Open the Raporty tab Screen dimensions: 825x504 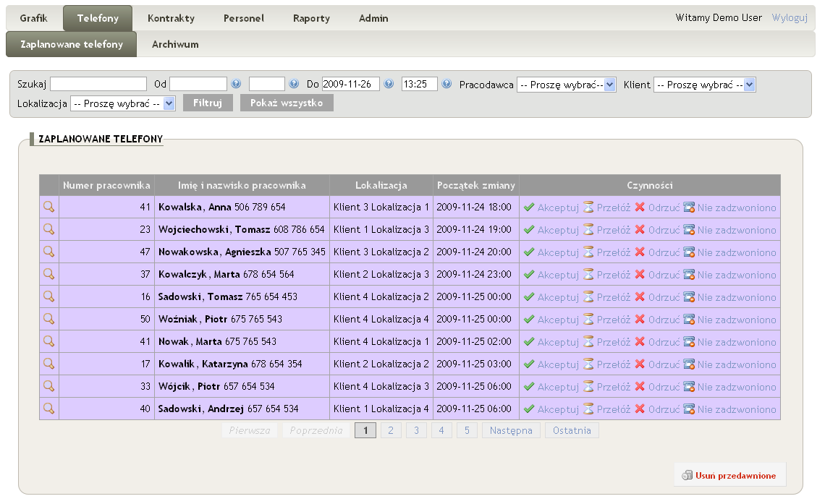click(x=311, y=18)
